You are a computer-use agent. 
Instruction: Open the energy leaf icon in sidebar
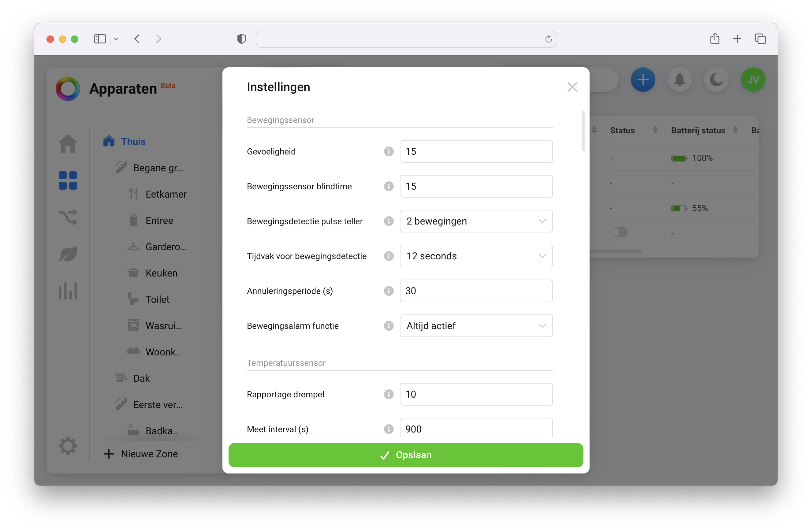[x=68, y=254]
